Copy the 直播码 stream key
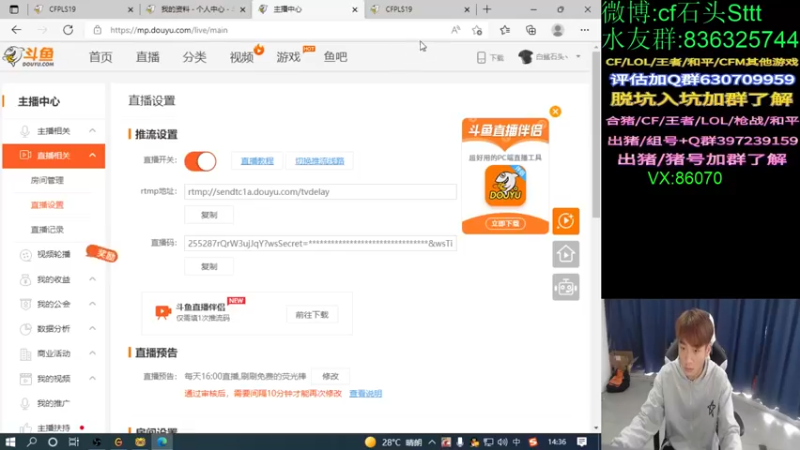This screenshot has height=450, width=800. (x=209, y=266)
